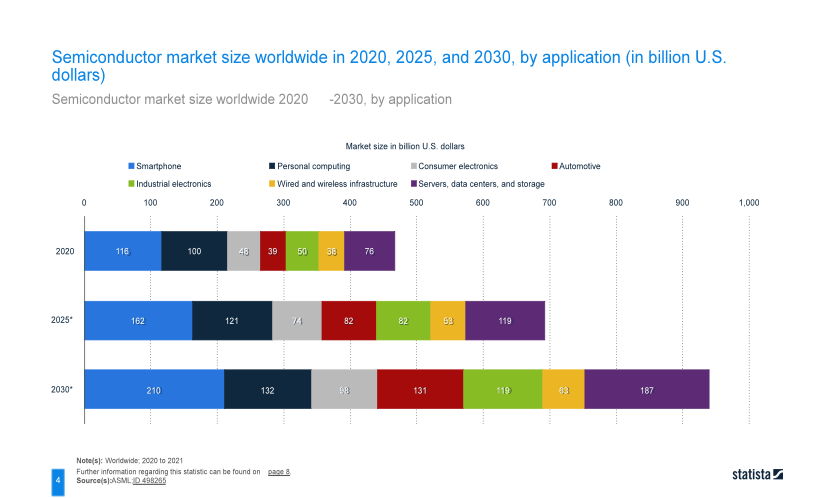822x498 pixels.
Task: Select the 2020 Consumer electronics bar 48
Action: [244, 251]
